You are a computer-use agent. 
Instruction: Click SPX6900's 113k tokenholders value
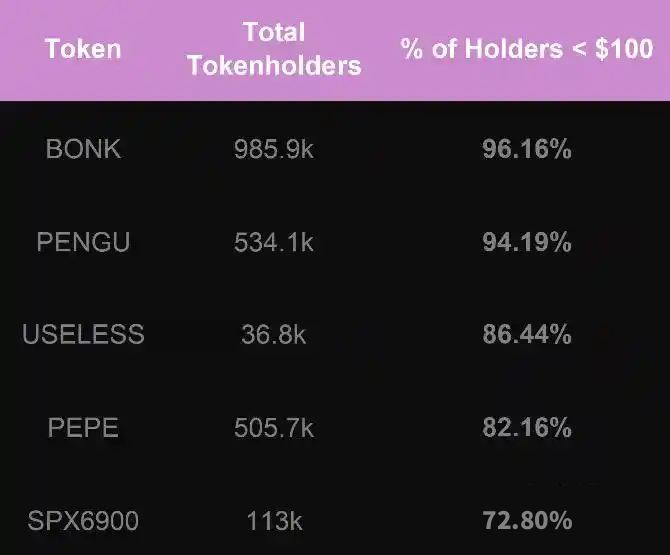(274, 521)
